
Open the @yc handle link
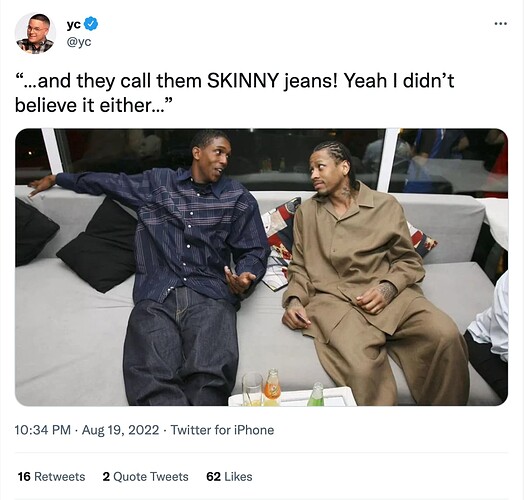(79, 42)
